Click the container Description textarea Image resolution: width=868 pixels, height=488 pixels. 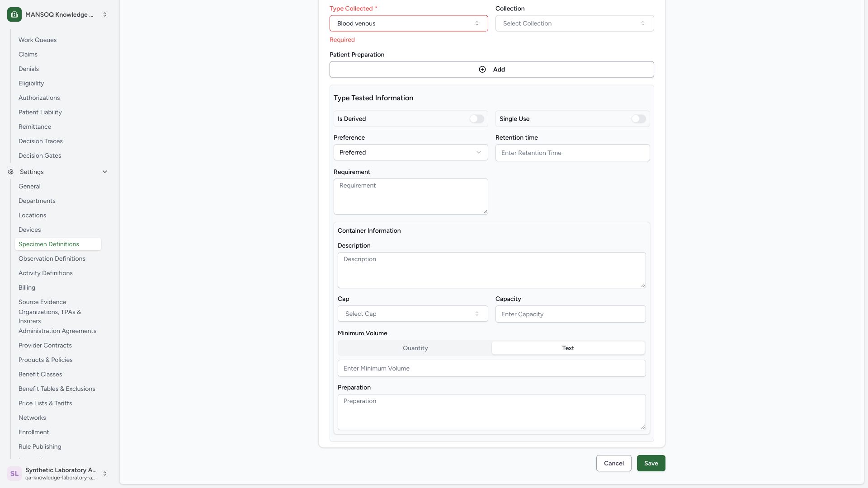click(492, 270)
